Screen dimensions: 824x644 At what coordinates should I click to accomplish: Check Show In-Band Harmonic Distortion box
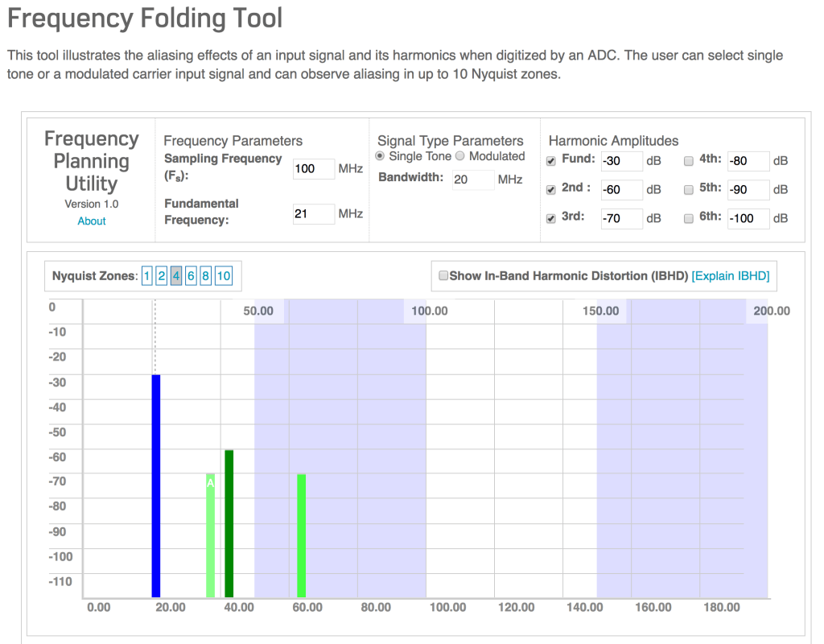443,276
